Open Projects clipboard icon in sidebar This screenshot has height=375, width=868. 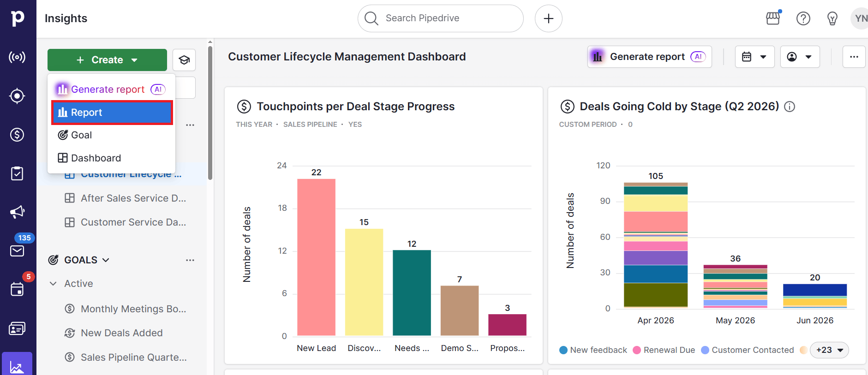coord(17,173)
